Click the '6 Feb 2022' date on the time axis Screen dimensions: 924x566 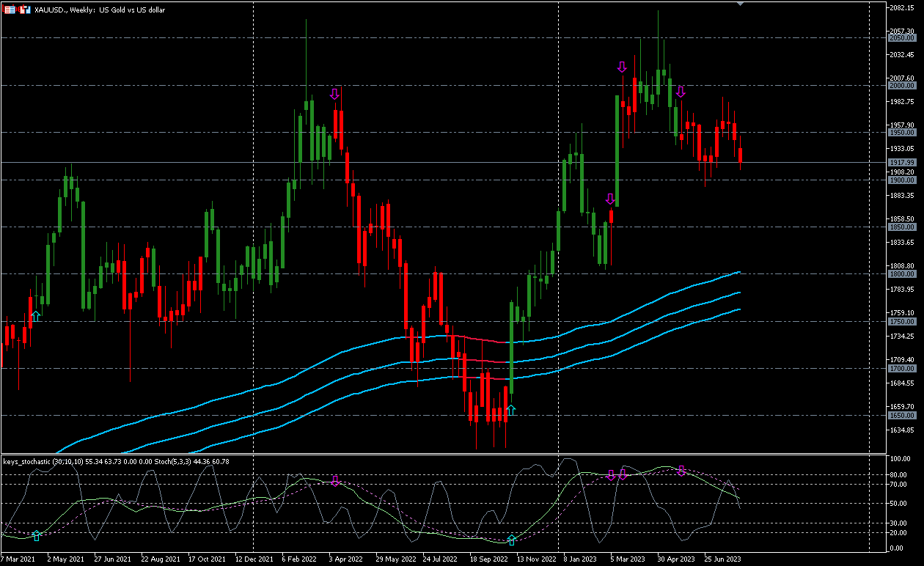(x=300, y=559)
